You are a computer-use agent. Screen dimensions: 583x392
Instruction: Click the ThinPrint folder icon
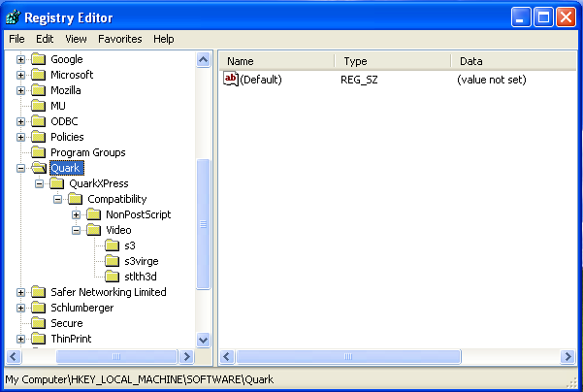coord(38,339)
